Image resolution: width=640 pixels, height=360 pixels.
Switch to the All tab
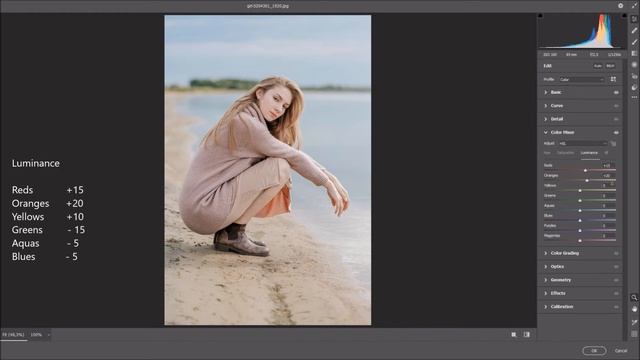607,153
